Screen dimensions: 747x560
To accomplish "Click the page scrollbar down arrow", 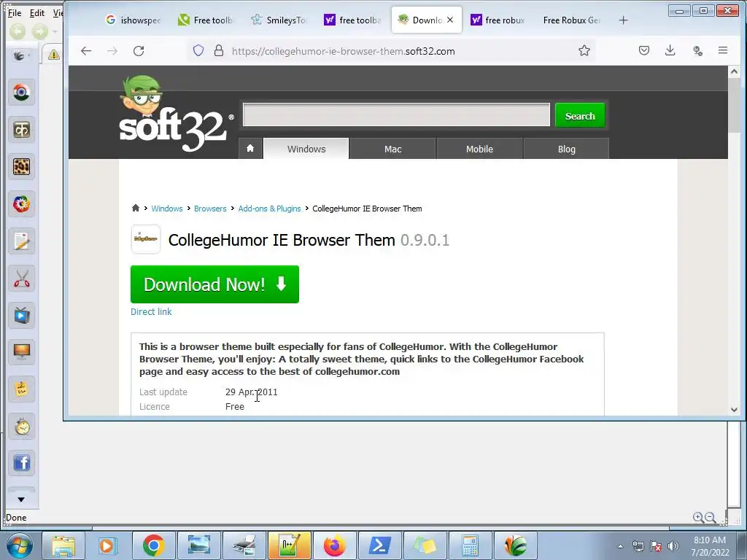I will click(734, 409).
